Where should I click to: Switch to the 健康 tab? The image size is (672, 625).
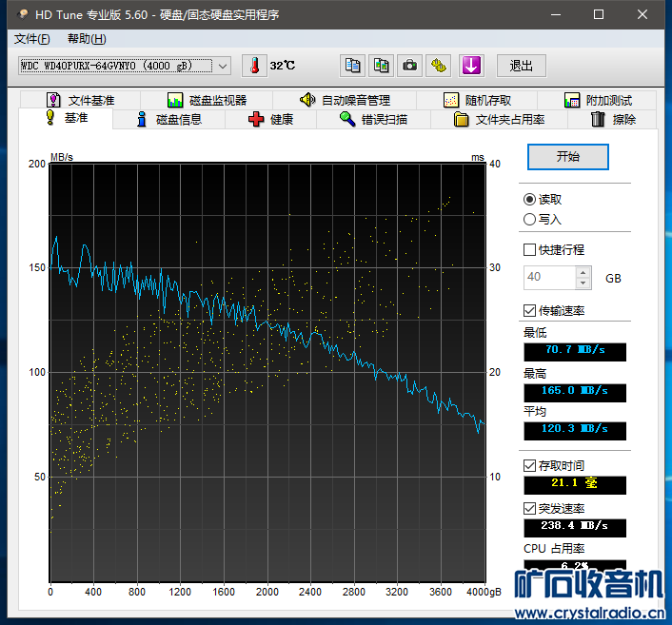[x=271, y=119]
